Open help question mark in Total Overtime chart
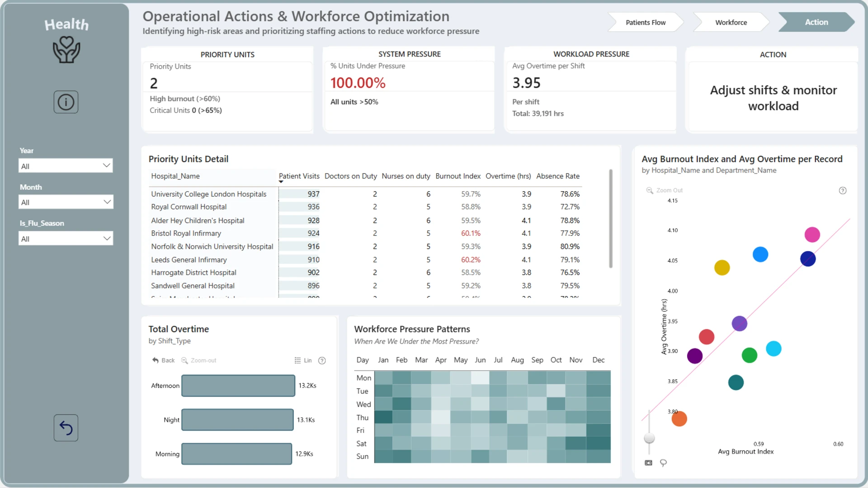868x488 pixels. coord(322,360)
